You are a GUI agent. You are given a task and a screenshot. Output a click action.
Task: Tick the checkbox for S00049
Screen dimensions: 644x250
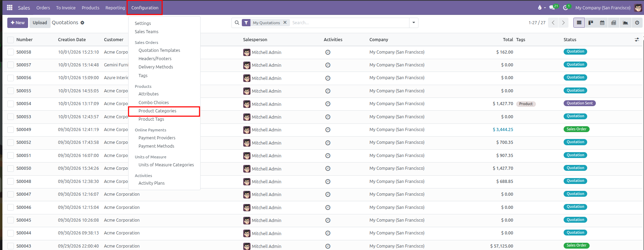(11, 130)
